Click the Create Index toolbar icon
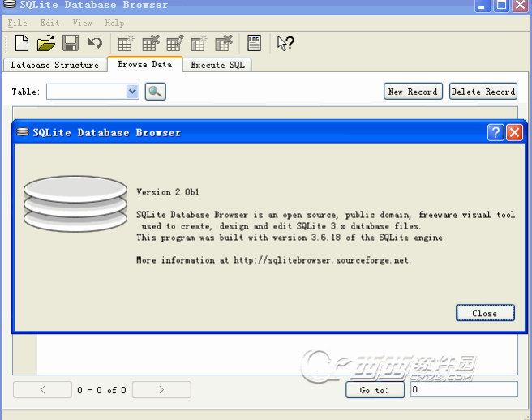 [x=199, y=43]
